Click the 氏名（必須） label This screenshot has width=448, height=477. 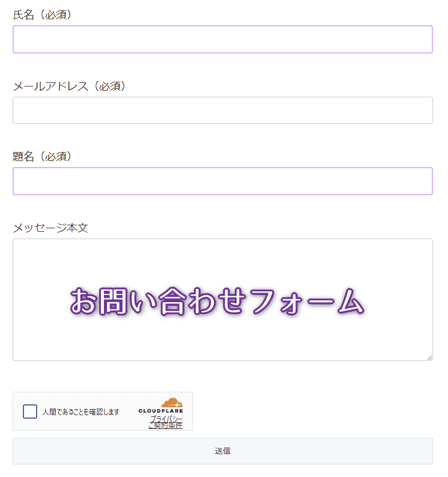(x=42, y=15)
